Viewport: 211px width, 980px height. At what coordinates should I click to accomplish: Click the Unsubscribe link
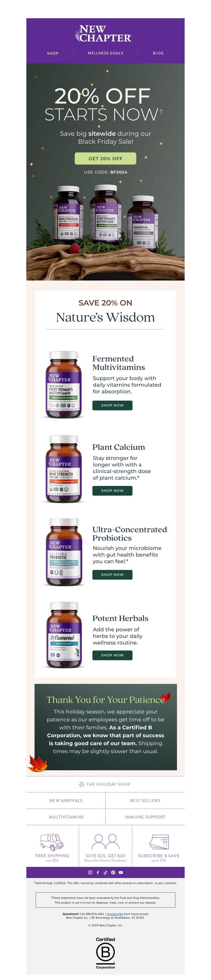[115, 914]
